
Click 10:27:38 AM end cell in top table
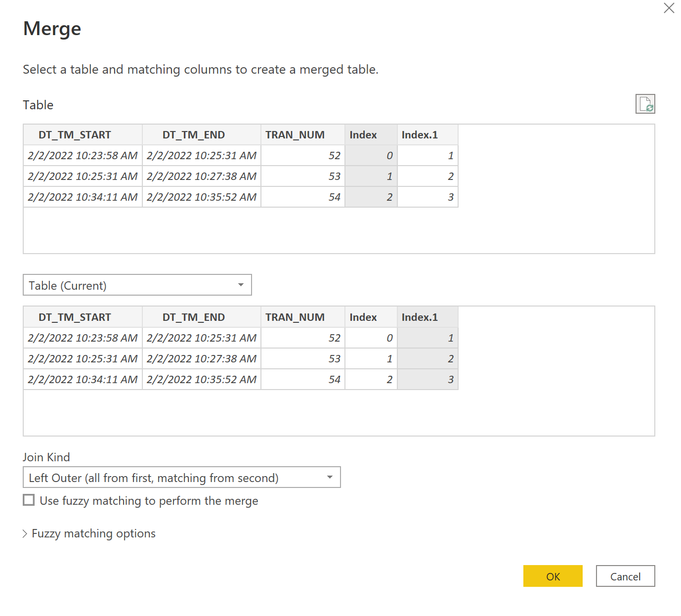pyautogui.click(x=202, y=176)
